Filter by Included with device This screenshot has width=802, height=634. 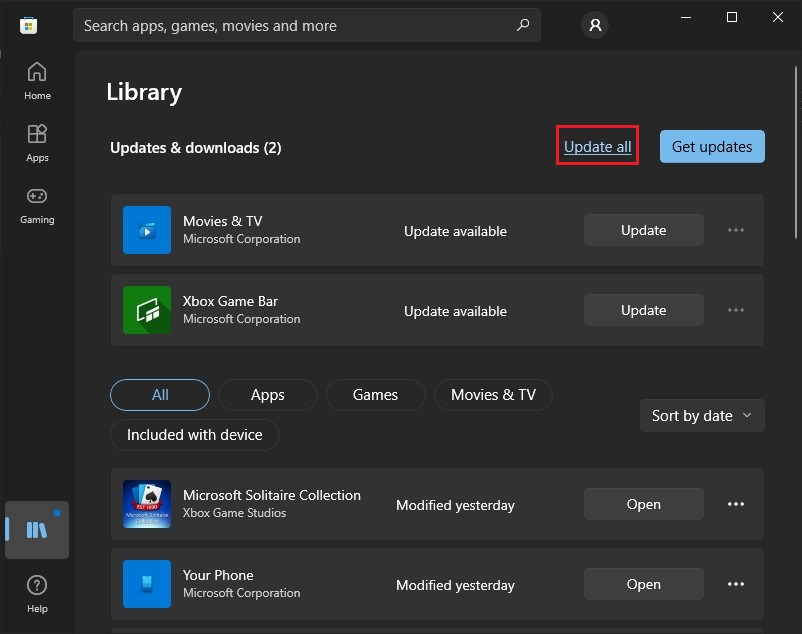(194, 435)
